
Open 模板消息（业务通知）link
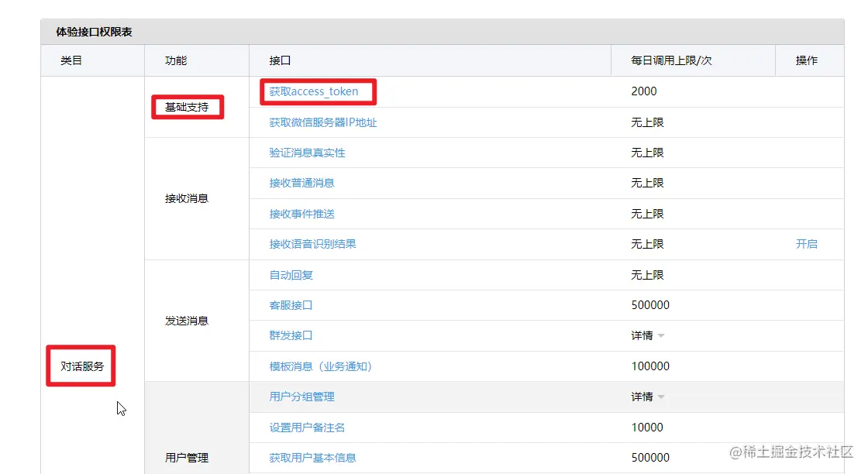pyautogui.click(x=320, y=366)
